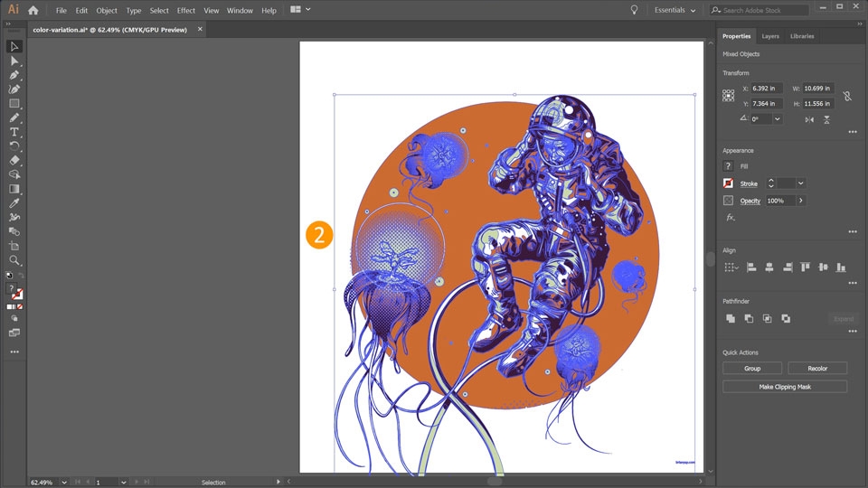This screenshot has width=868, height=488.
Task: Open the Object menu
Action: [x=107, y=11]
